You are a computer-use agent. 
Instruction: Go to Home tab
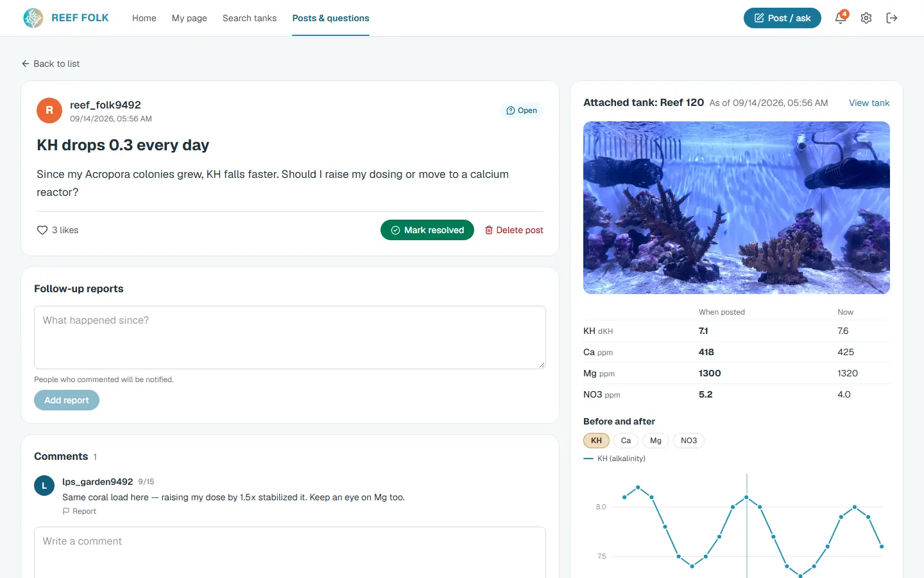click(144, 18)
